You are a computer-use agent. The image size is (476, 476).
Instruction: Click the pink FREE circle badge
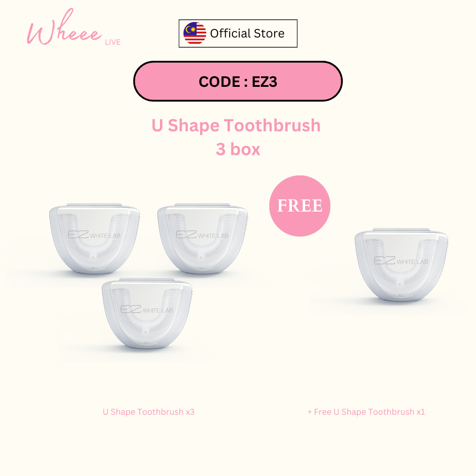300,206
